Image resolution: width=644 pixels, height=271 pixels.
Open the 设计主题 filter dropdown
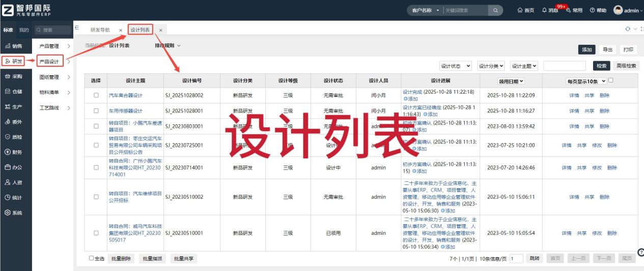[x=524, y=66]
